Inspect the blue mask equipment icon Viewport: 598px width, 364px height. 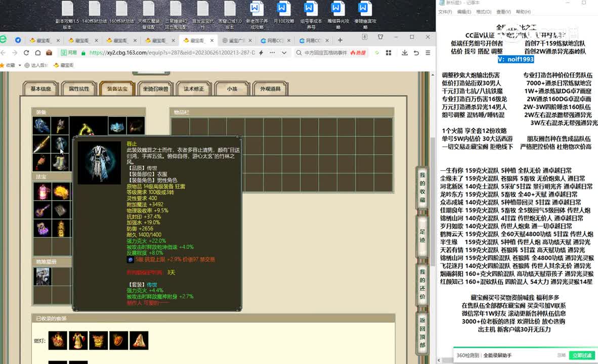pos(117,126)
